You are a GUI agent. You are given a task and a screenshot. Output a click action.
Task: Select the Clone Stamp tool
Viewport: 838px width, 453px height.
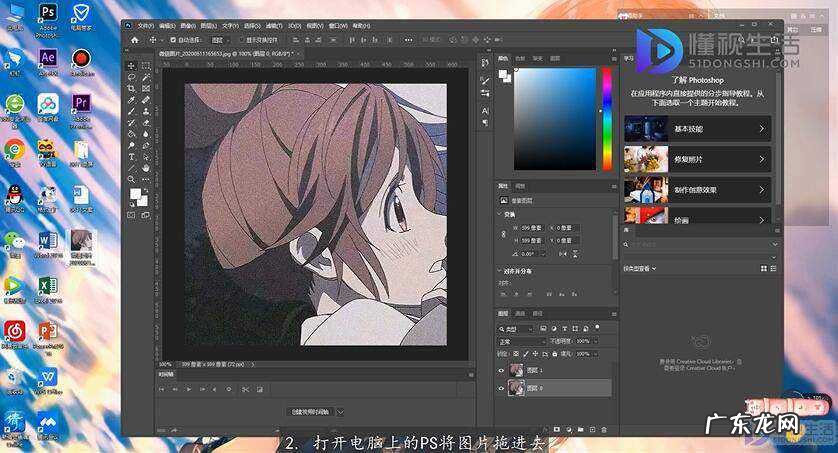click(146, 111)
